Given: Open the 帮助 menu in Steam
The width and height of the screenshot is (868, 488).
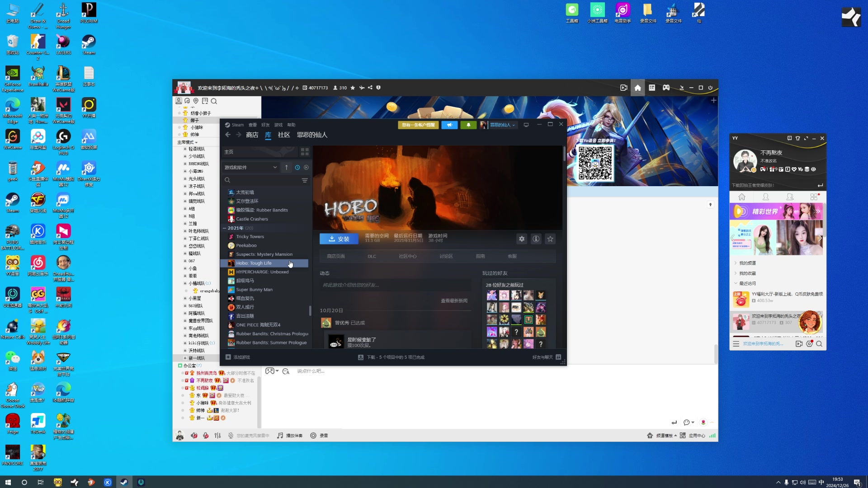Looking at the screenshot, I should 291,125.
